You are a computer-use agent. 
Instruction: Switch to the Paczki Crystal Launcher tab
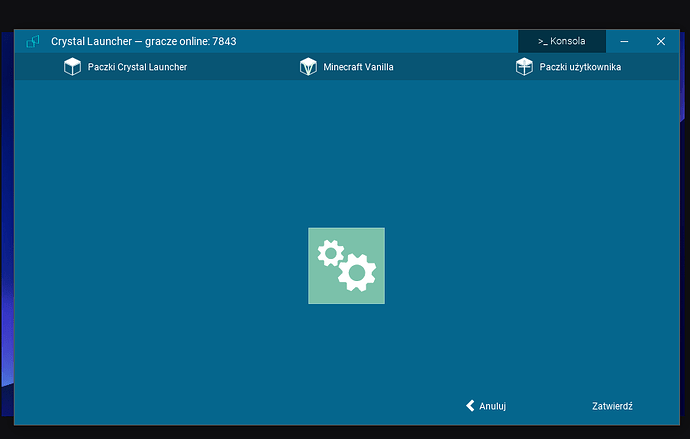(x=137, y=67)
